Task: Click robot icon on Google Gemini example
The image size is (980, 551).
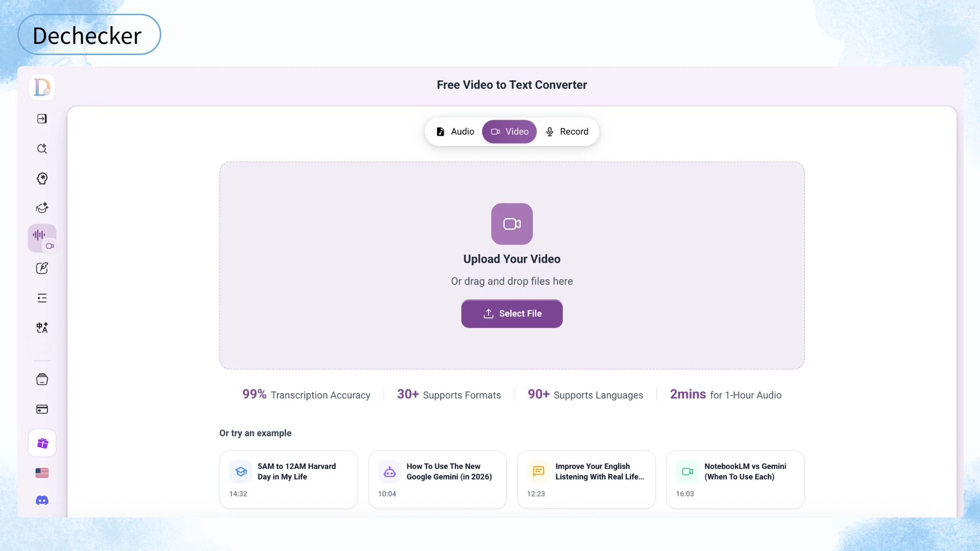Action: coord(390,471)
